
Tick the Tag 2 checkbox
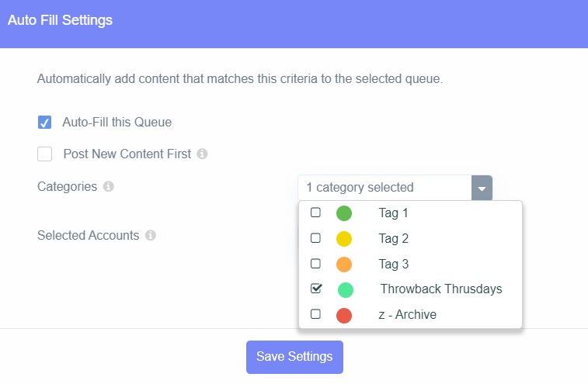click(316, 238)
